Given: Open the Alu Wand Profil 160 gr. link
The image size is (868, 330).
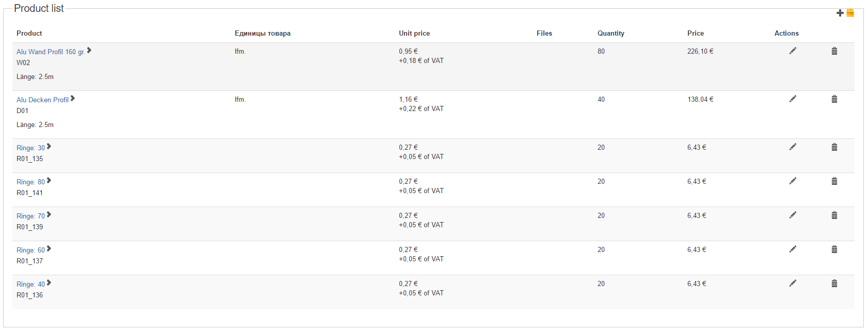Looking at the screenshot, I should click(50, 52).
